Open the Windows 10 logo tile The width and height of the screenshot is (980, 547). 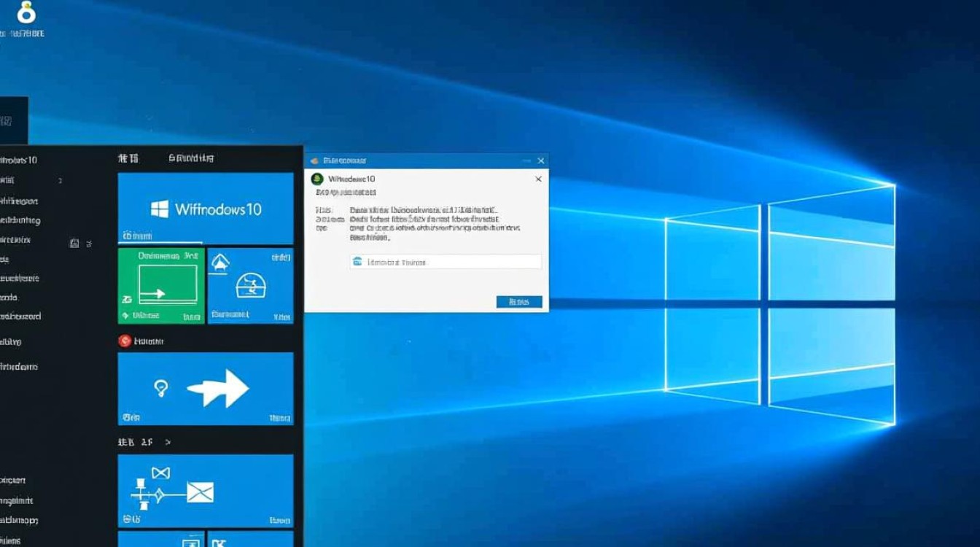coord(205,209)
